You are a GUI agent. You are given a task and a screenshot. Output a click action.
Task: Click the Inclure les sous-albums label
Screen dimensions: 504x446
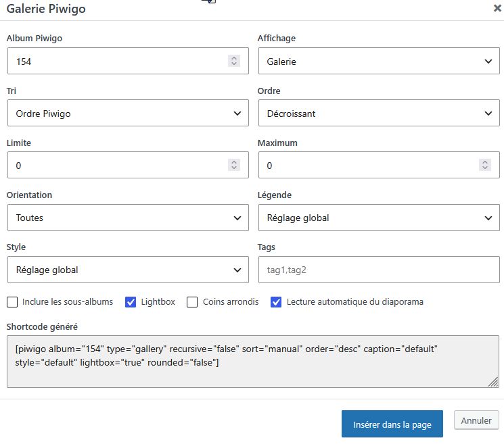click(68, 302)
